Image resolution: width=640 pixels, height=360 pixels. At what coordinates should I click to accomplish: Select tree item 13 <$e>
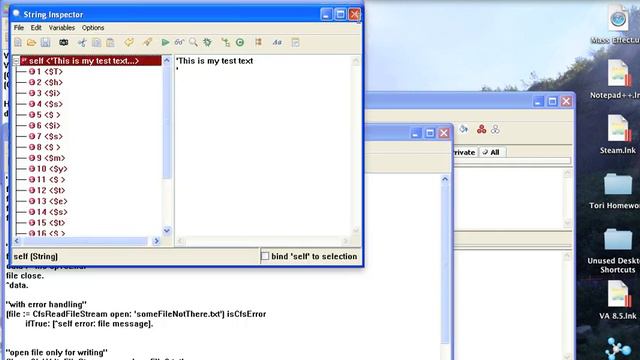coord(49,201)
